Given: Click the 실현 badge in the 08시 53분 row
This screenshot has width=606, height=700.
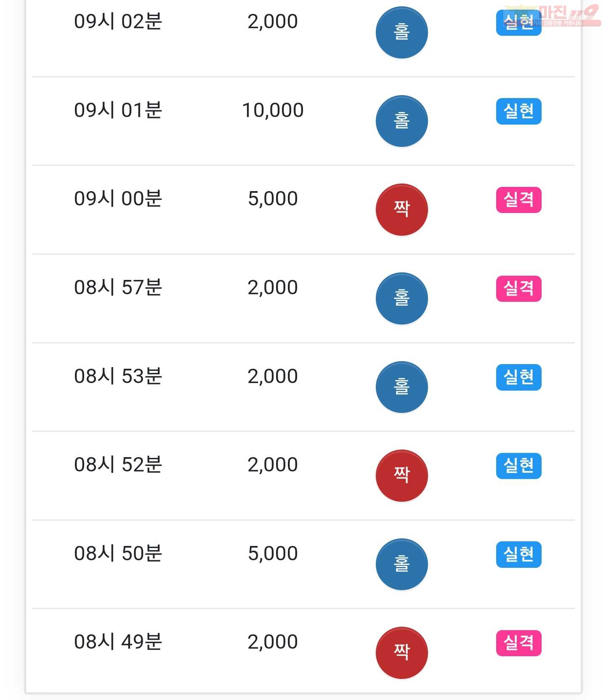Looking at the screenshot, I should point(518,377).
